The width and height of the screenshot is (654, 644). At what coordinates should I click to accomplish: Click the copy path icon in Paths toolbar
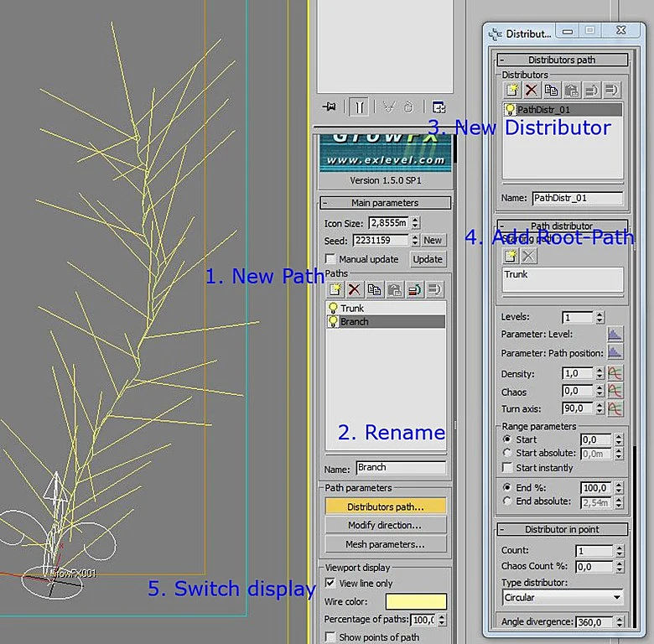(374, 289)
